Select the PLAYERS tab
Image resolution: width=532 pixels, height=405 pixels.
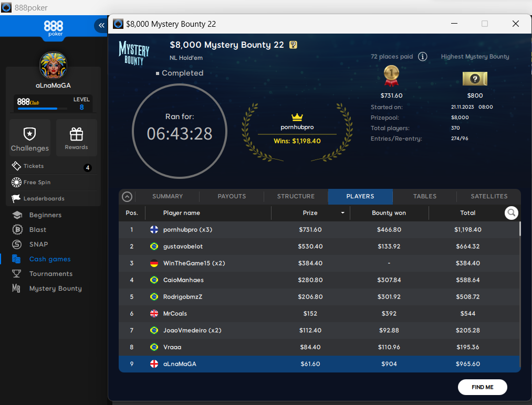[x=360, y=197]
